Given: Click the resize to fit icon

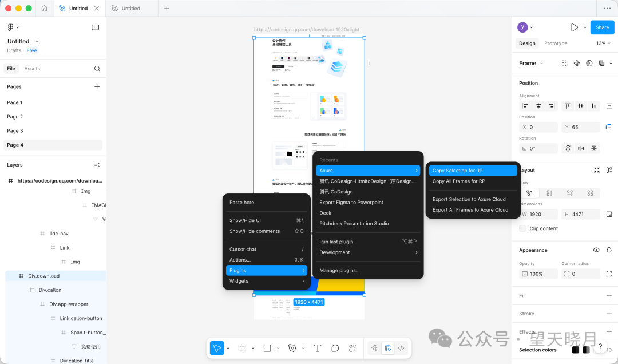Looking at the screenshot, I should click(597, 170).
